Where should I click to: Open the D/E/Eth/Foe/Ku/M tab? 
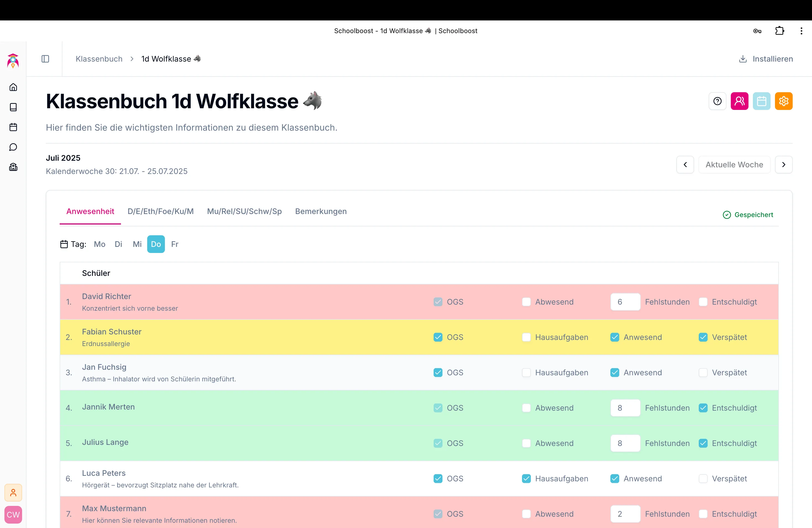(160, 212)
